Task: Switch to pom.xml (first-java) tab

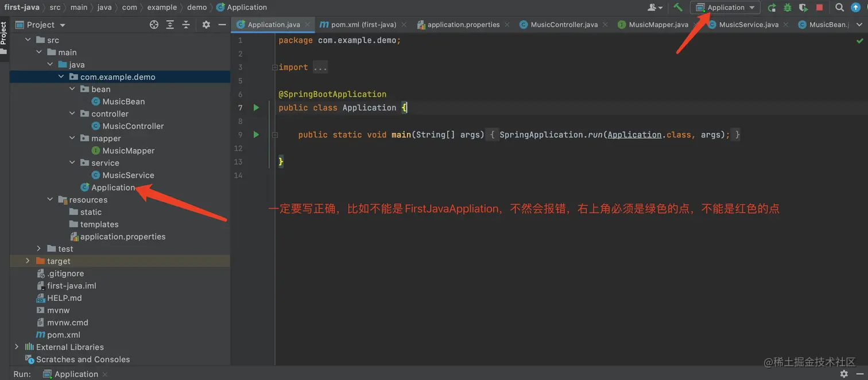Action: pos(363,25)
